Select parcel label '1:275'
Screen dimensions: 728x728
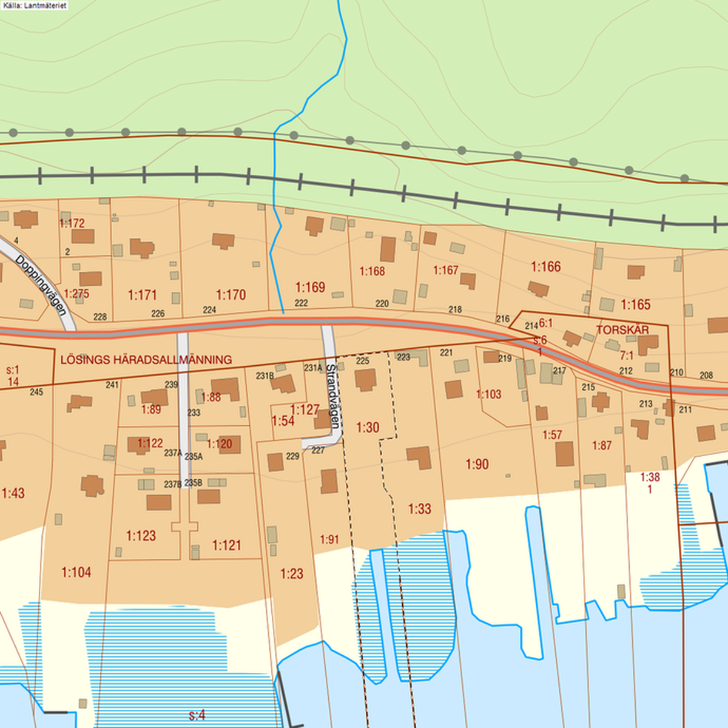click(x=76, y=294)
